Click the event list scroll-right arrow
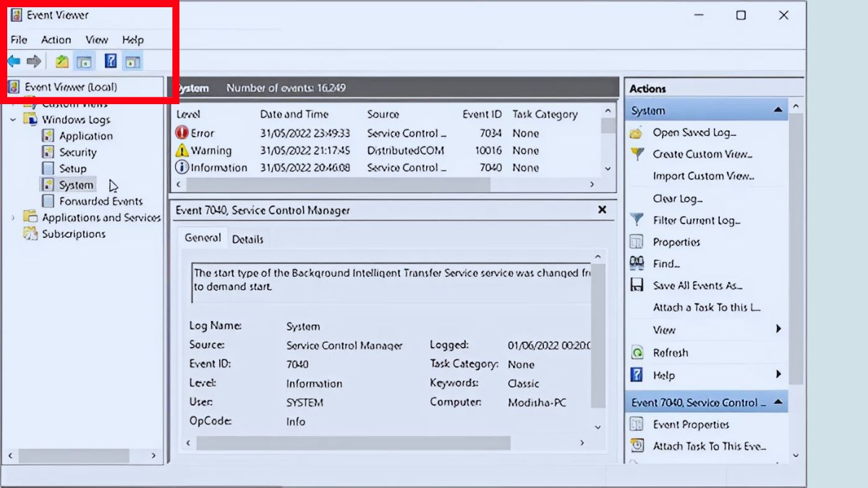Image resolution: width=868 pixels, height=488 pixels. pos(592,184)
